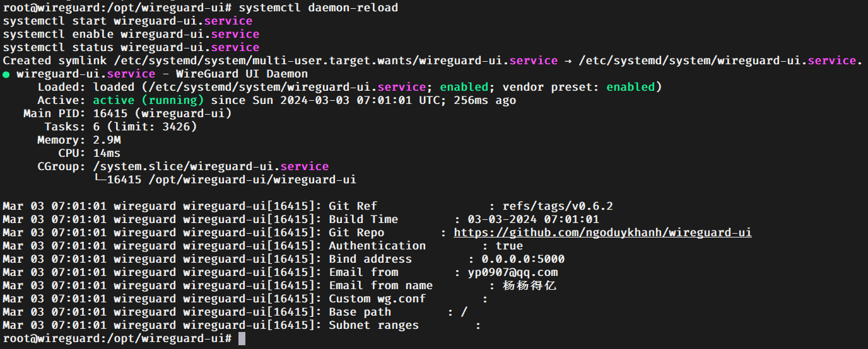The height and width of the screenshot is (349, 868).
Task: Click the 'active (running)' status text
Action: click(148, 100)
